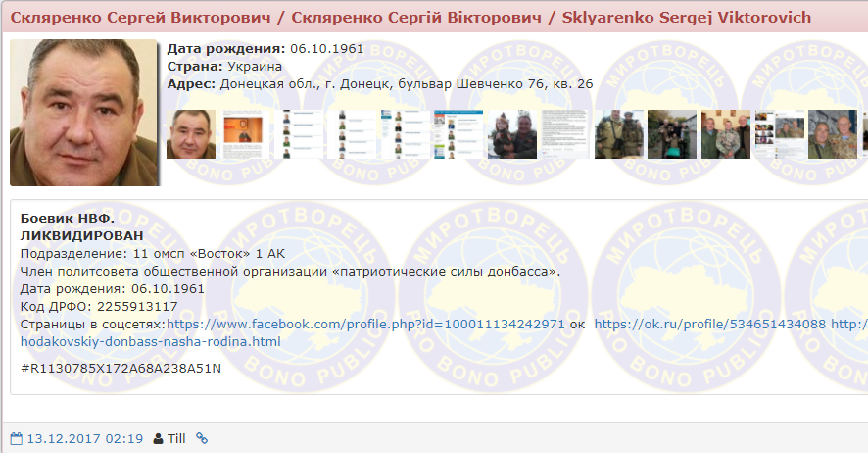Screen dimensions: 868x453
Task: Open the two older men thumbnail near right edge
Action: (x=833, y=134)
